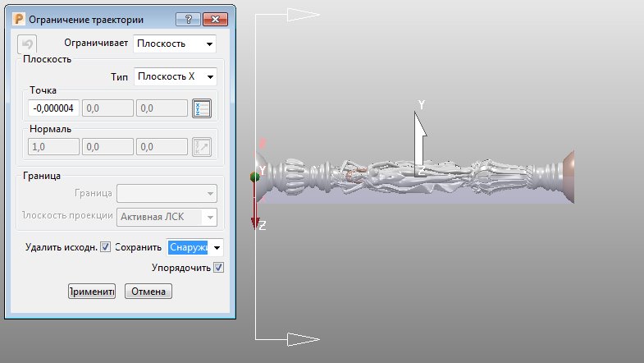Click the Нормаль second coordinate field
Viewport: 644px width, 363px height.
tap(107, 147)
